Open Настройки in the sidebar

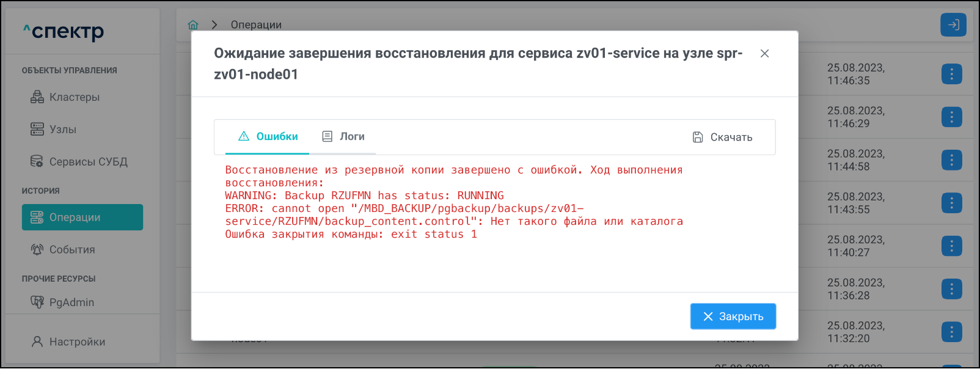click(68, 342)
